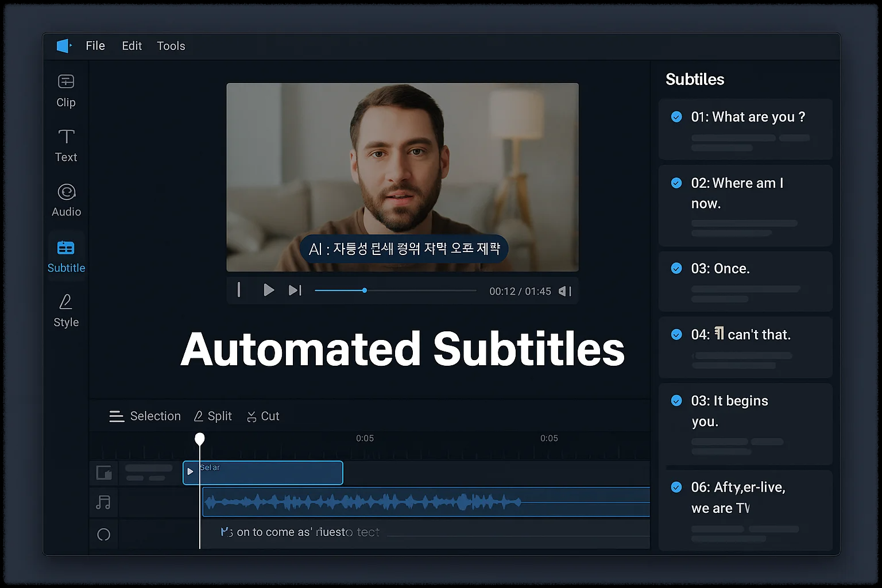
Task: Click the Subtiles panel heading
Action: [x=695, y=79]
